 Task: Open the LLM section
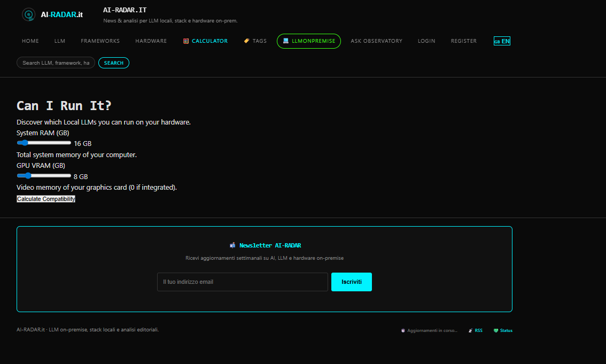pyautogui.click(x=60, y=41)
